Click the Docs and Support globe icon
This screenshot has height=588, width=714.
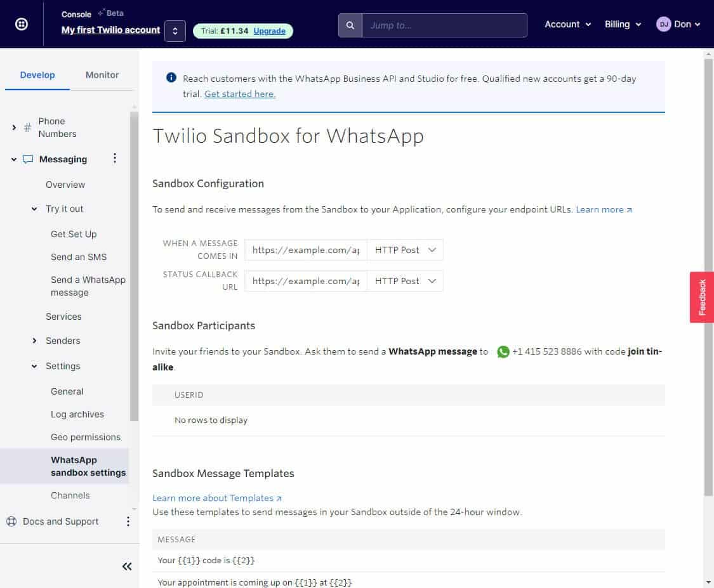11,521
